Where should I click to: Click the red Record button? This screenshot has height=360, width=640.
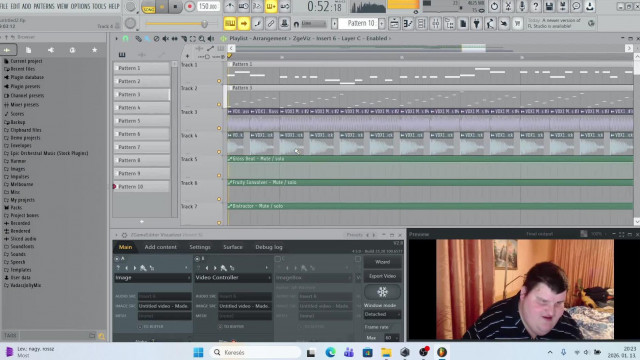[189, 7]
